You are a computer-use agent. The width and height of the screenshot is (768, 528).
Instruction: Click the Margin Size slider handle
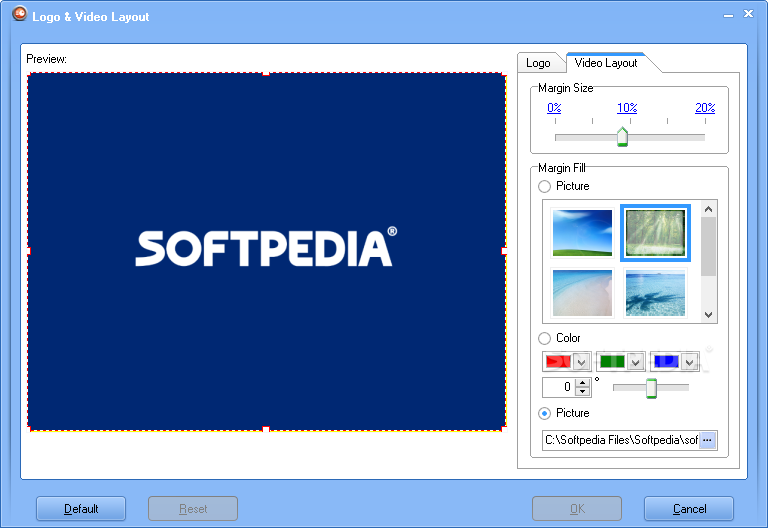pos(622,137)
